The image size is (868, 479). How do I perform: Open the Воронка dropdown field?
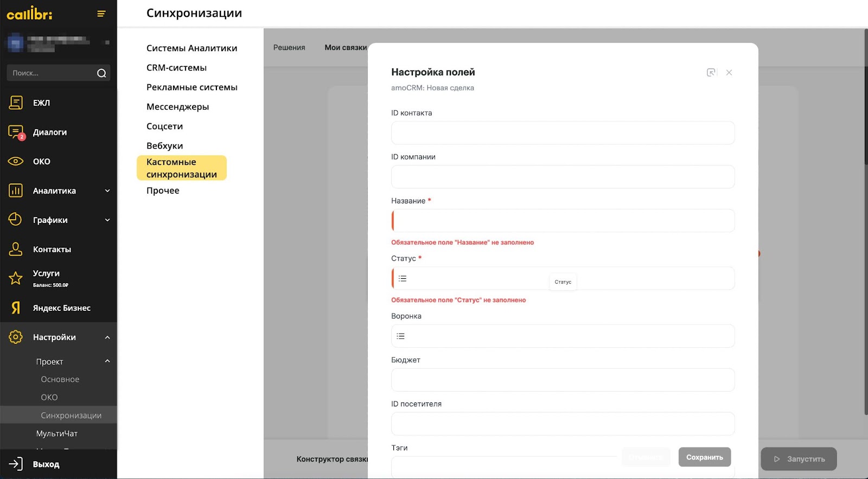coord(563,336)
